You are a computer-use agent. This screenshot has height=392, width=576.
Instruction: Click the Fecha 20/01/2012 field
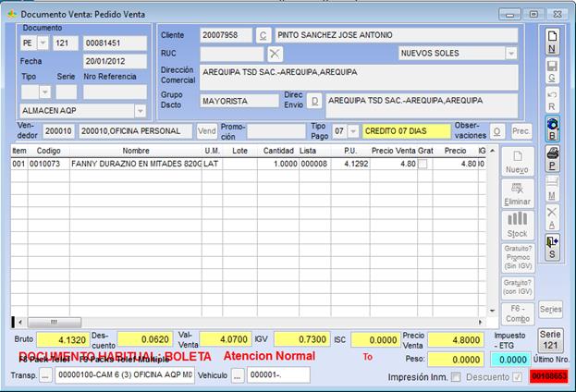click(x=115, y=61)
